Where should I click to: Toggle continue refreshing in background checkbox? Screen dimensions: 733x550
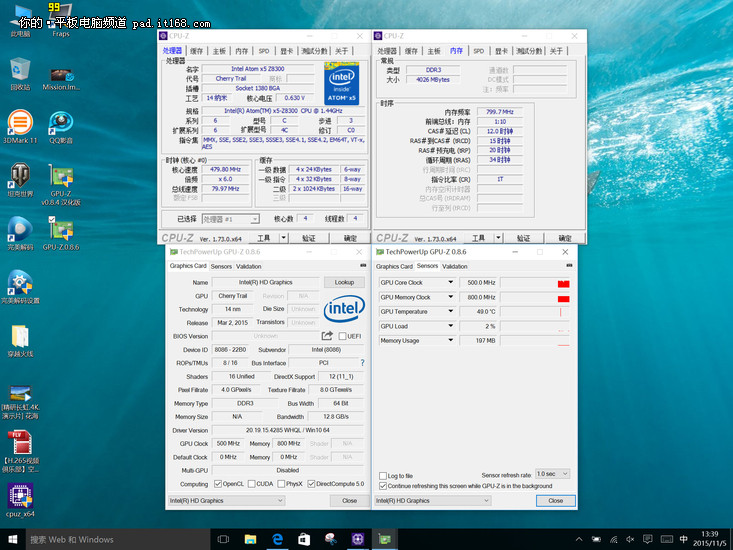[383, 486]
